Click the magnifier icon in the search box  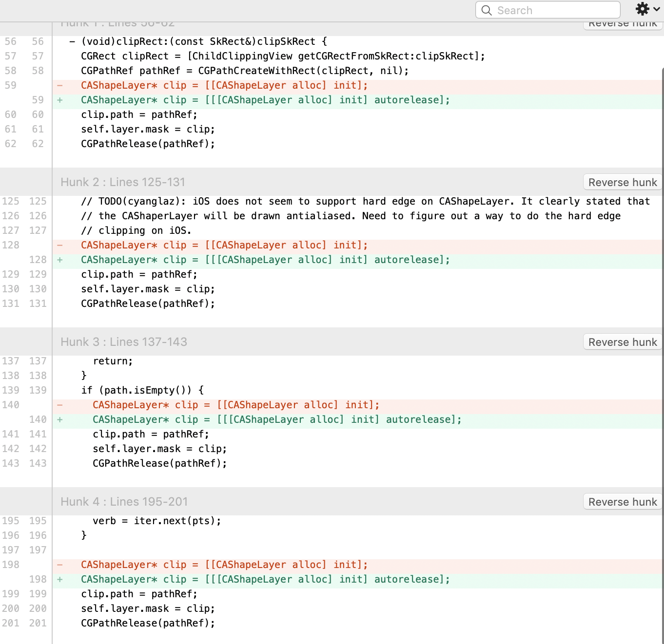487,10
